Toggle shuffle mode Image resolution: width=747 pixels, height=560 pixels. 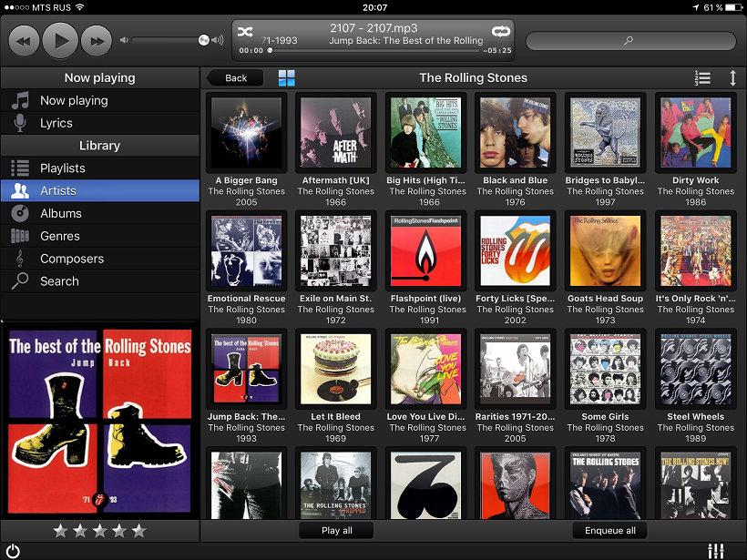pos(245,32)
